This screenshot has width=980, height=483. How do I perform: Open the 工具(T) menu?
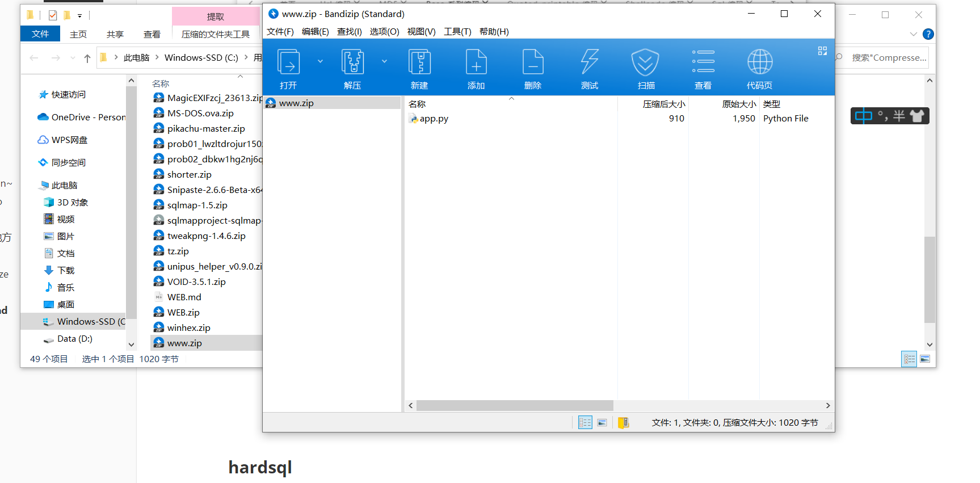tap(457, 32)
